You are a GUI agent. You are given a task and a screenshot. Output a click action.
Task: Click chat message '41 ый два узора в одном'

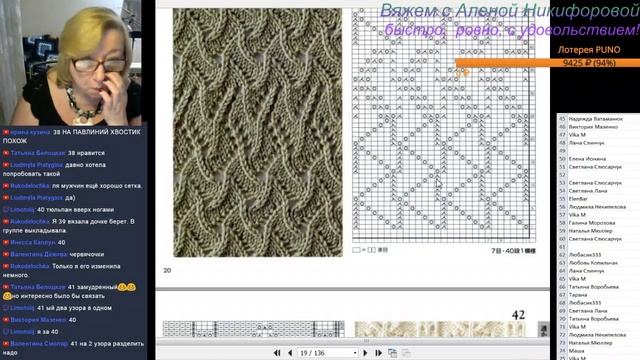click(74, 308)
